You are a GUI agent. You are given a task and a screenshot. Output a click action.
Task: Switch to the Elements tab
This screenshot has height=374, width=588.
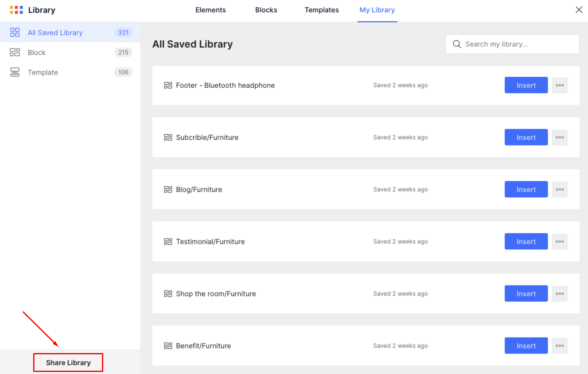point(210,10)
